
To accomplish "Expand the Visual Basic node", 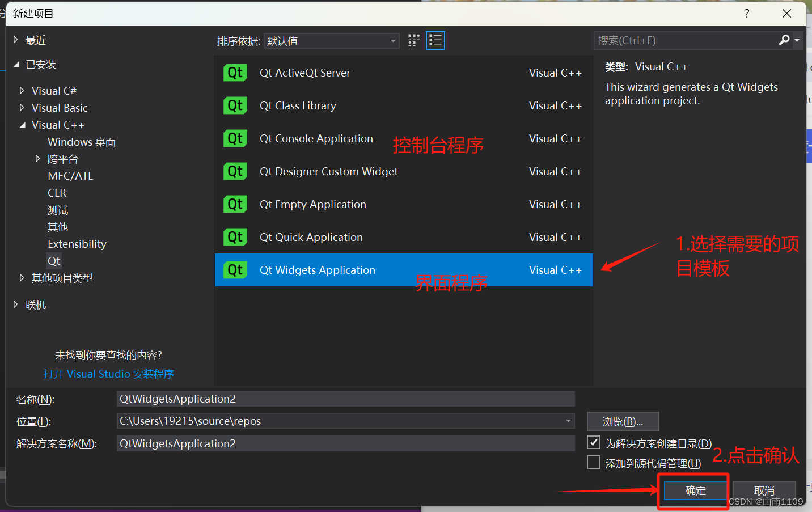I will coord(22,108).
